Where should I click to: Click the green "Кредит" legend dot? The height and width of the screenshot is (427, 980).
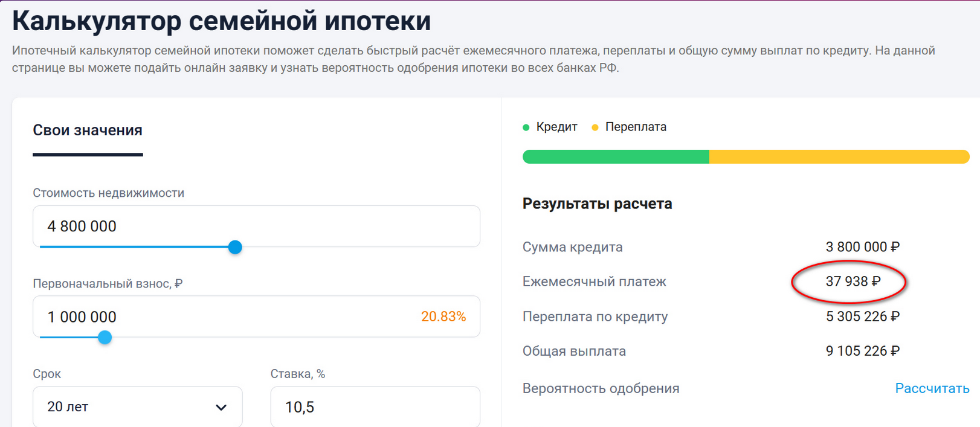click(x=525, y=127)
